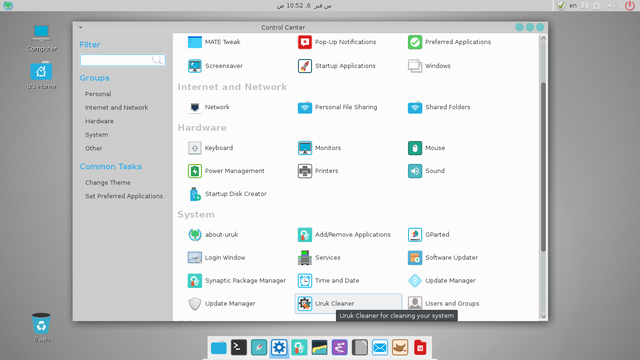This screenshot has width=640, height=360.
Task: Open Shared Folders
Action: [x=439, y=107]
